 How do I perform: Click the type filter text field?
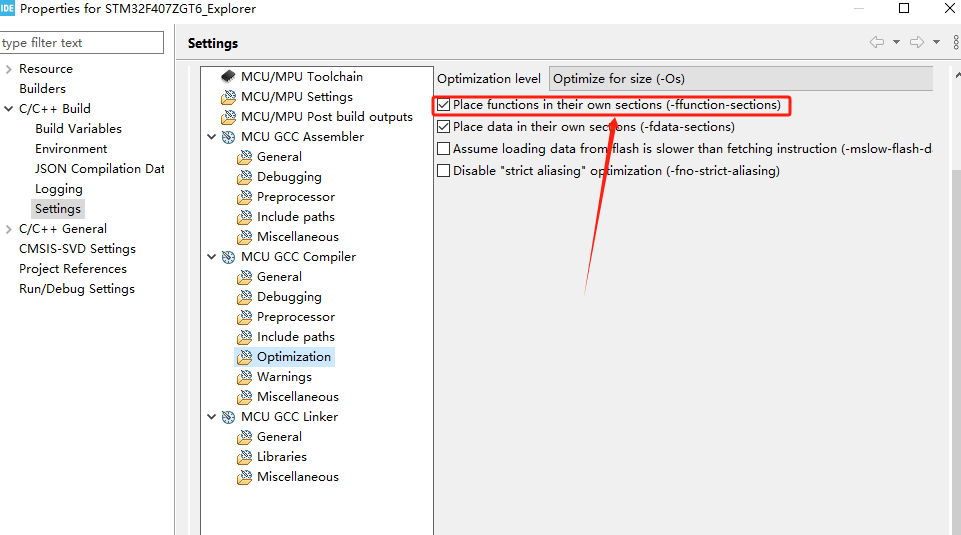click(x=82, y=43)
